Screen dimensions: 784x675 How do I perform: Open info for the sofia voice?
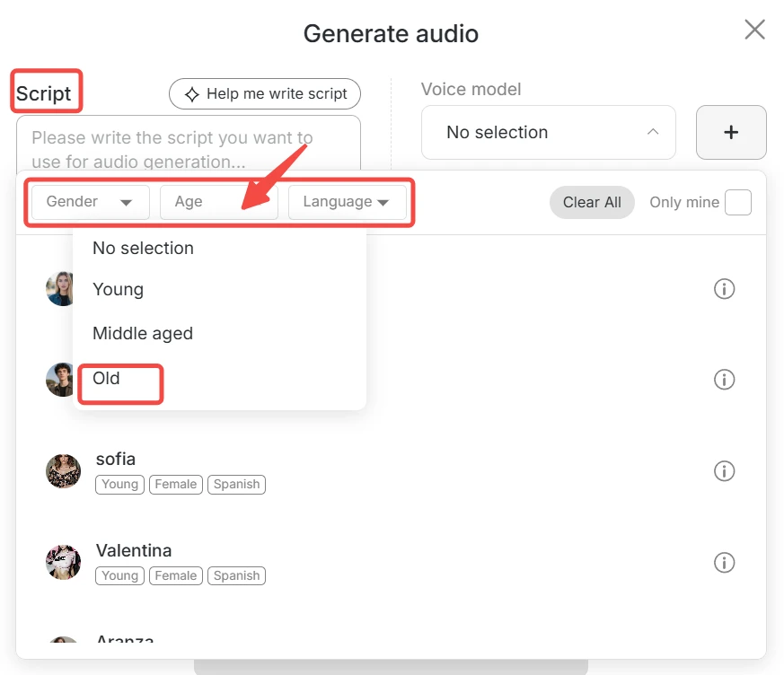click(725, 470)
